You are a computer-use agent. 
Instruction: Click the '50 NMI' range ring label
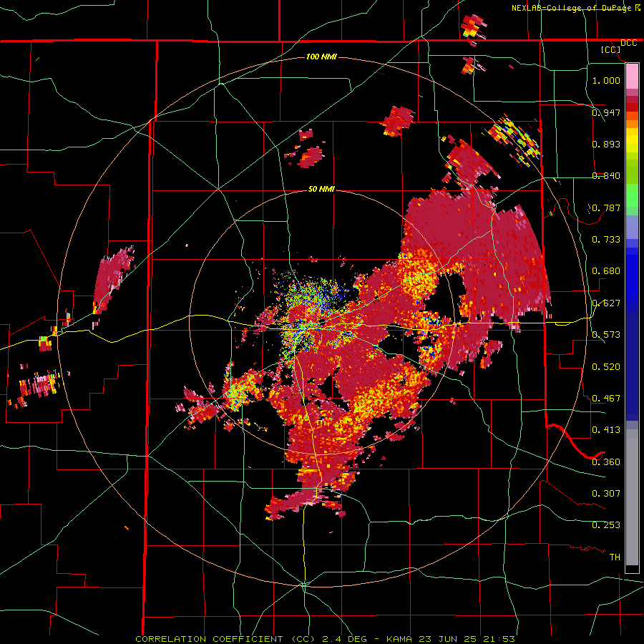[x=321, y=189]
